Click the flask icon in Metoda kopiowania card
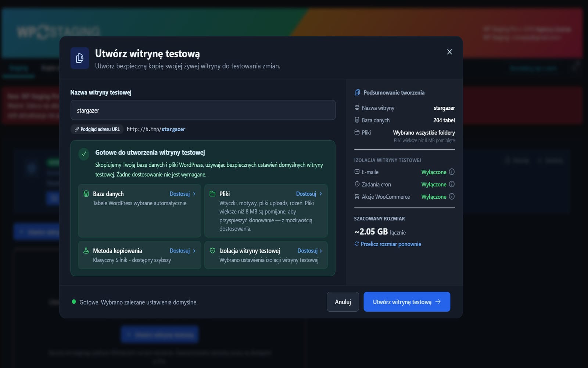Screen dimensions: 588x368 [86, 251]
